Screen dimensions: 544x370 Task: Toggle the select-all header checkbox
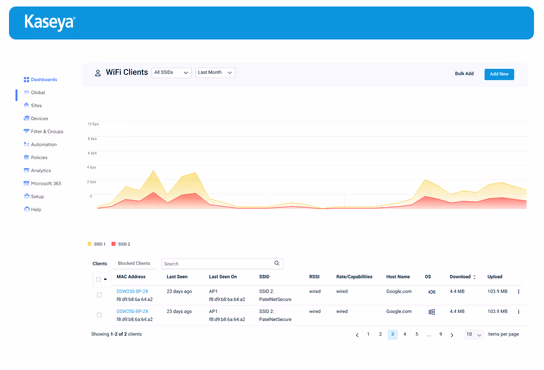pyautogui.click(x=98, y=279)
